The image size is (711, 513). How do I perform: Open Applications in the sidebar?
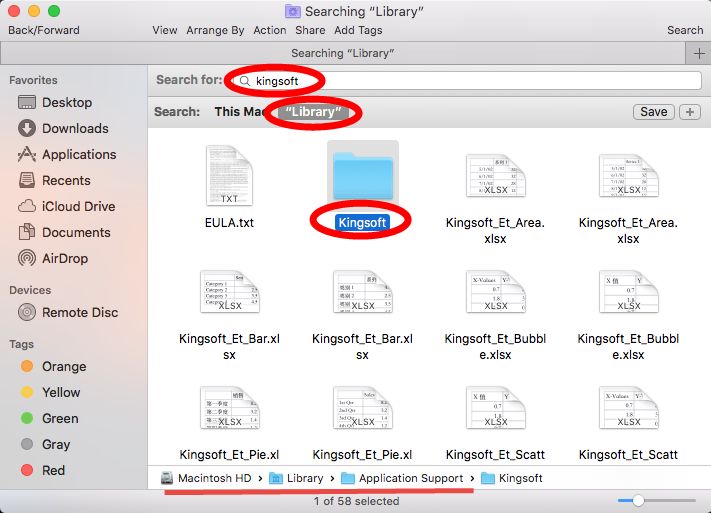(x=67, y=155)
